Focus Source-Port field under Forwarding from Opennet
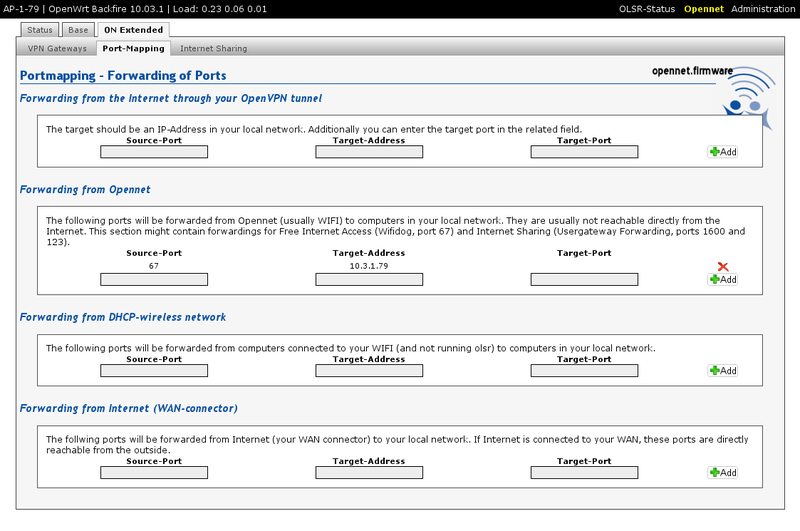The width and height of the screenshot is (800, 531). click(154, 279)
